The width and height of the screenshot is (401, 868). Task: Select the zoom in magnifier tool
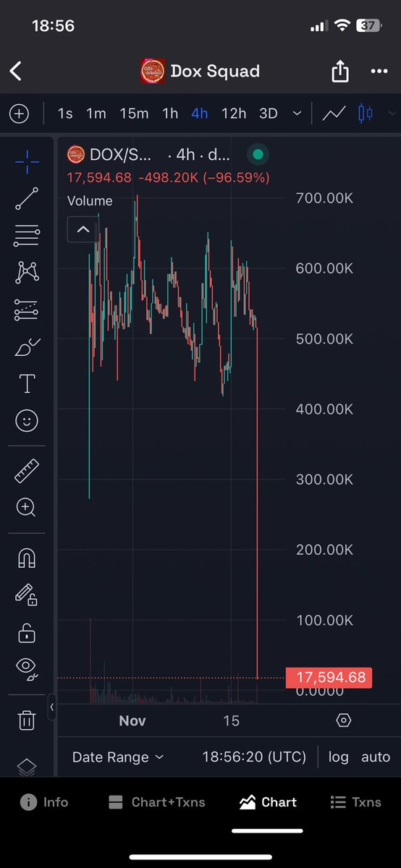pyautogui.click(x=27, y=508)
